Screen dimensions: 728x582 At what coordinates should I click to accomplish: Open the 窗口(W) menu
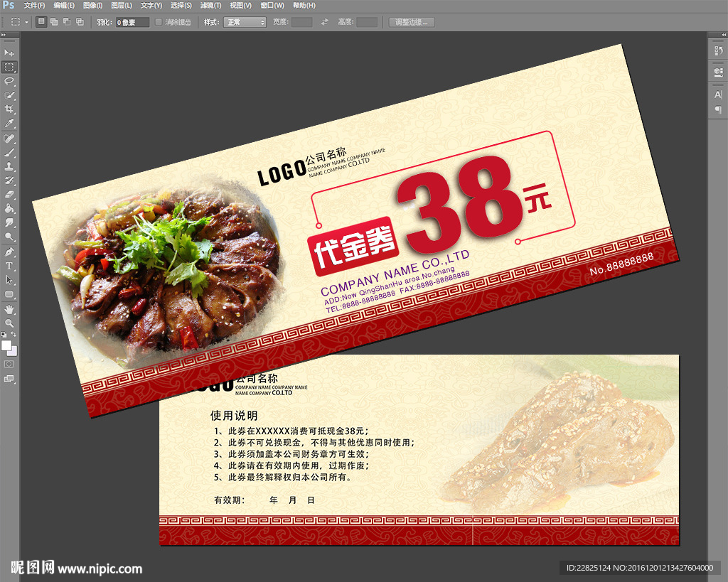[272, 6]
